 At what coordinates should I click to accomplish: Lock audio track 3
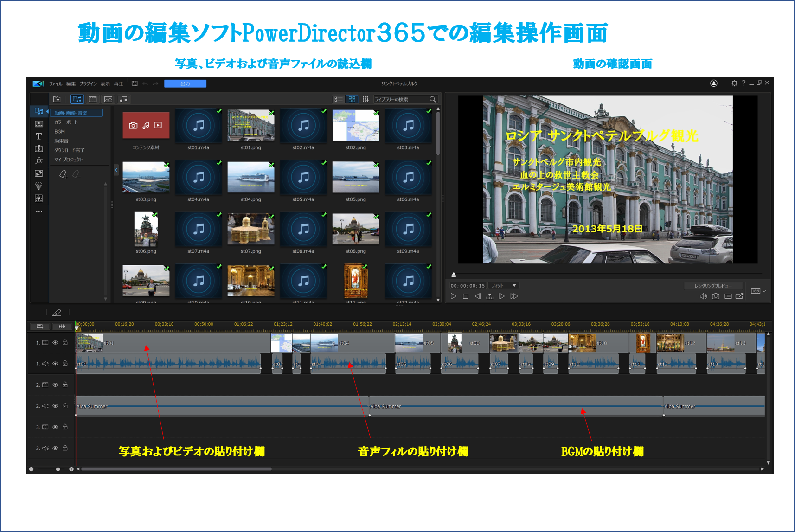[65, 448]
